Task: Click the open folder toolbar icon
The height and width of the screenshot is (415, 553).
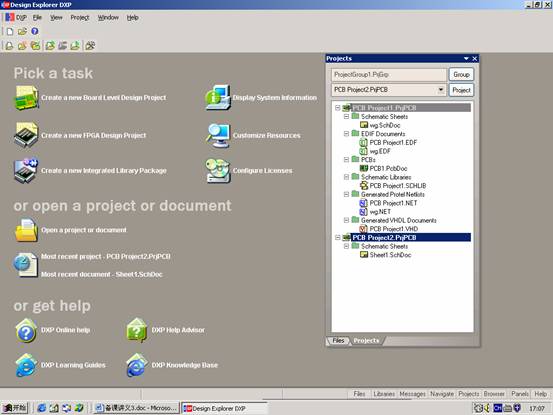Action: coord(22,31)
